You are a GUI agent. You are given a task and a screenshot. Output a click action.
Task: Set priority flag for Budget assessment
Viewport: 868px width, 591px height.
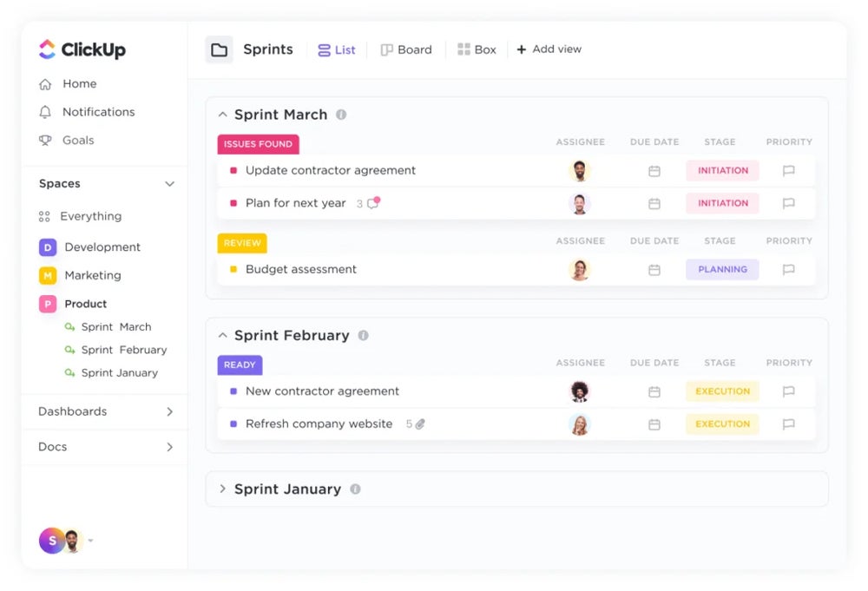[x=789, y=270]
